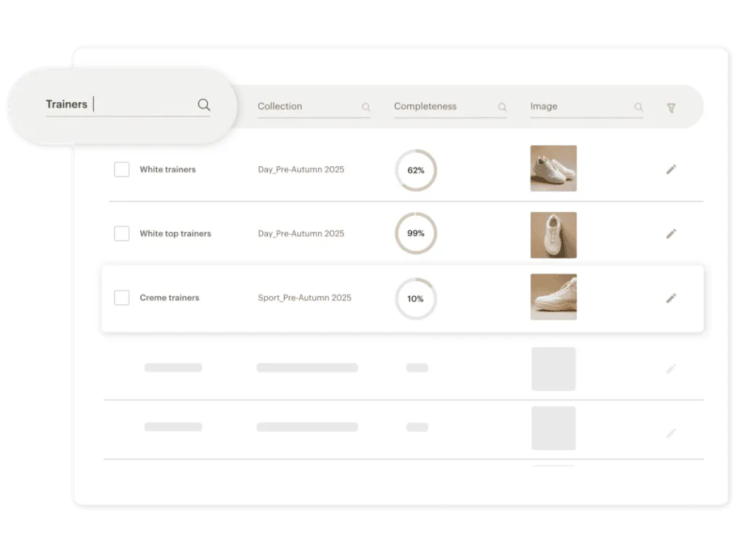The width and height of the screenshot is (747, 560).
Task: Click "Day_Pre-Autumn 2025" in White trainers row
Action: [301, 169]
